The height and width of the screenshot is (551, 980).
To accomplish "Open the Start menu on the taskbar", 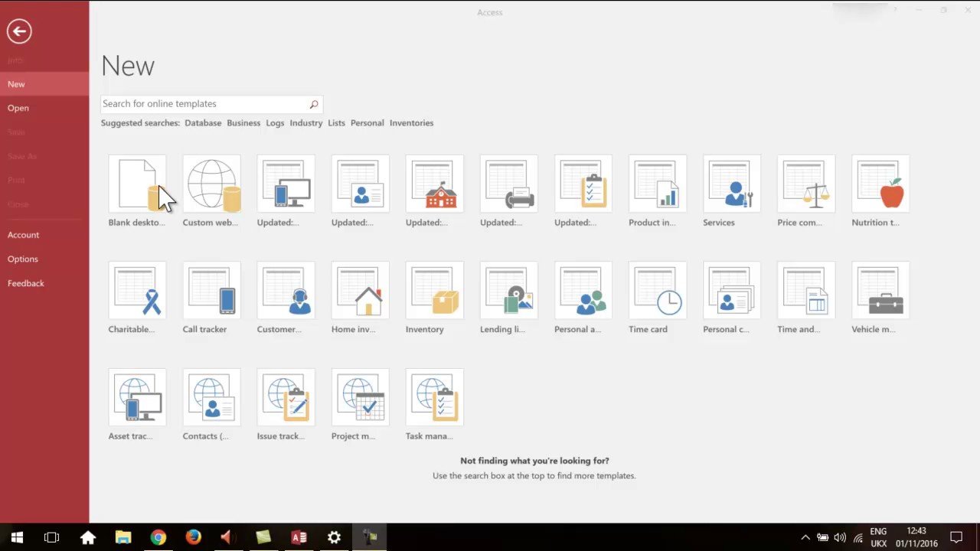I will [x=16, y=537].
